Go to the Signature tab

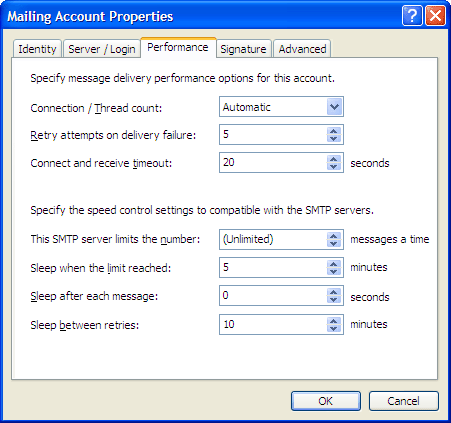243,49
